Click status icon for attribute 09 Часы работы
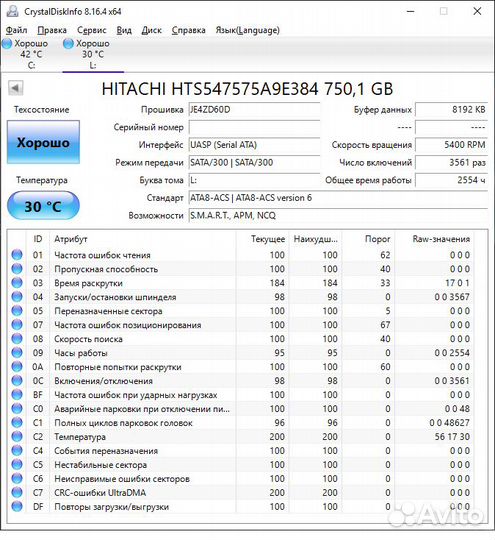 17,353
